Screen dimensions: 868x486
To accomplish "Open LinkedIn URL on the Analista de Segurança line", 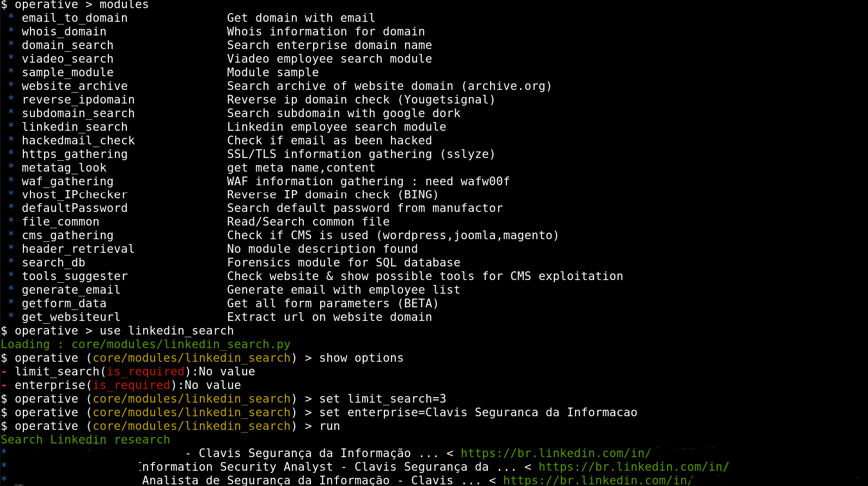I will pyautogui.click(x=597, y=481).
